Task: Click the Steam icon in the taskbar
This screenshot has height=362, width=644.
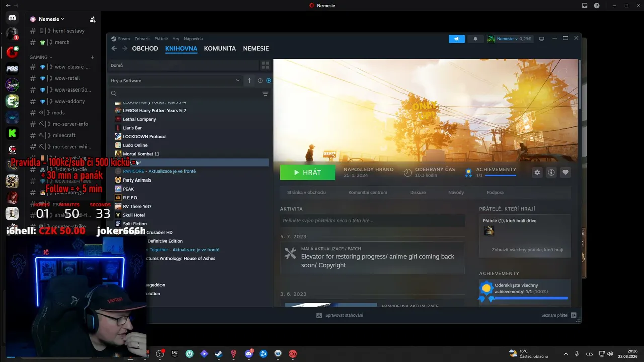Action: (218, 354)
